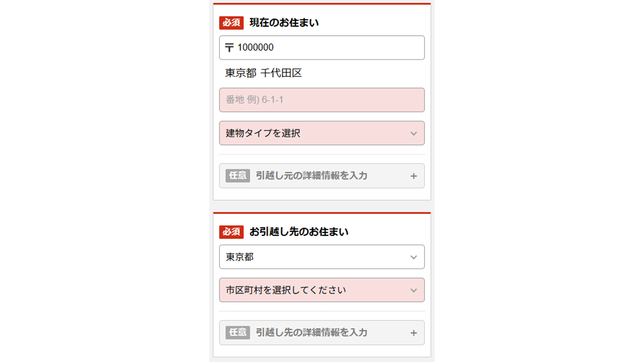Click the 必須 badge next to お引越し先のお住まい
The width and height of the screenshot is (644, 362).
click(231, 232)
